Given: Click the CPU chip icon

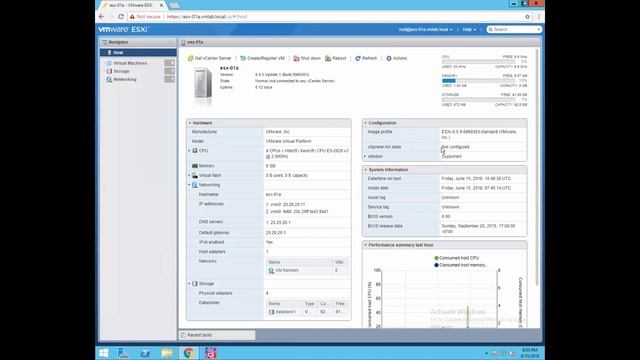Looking at the screenshot, I should [x=195, y=151].
